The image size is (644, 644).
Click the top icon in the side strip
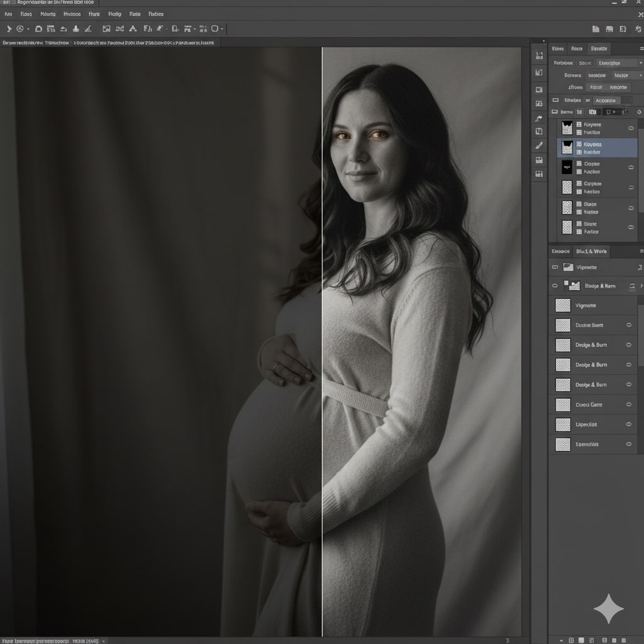[539, 55]
